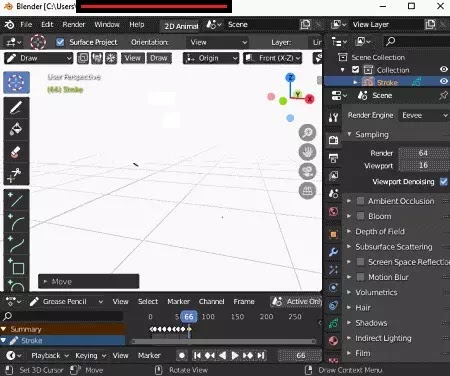Image resolution: width=450 pixels, height=376 pixels.
Task: Collapse the Sampling panel
Action: coord(349,134)
